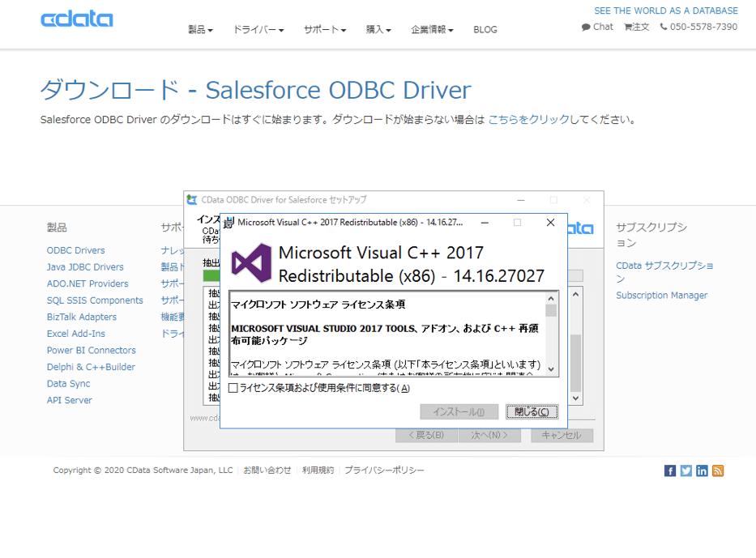Click CData setup log scroll-down arrow
Image resolution: width=756 pixels, height=558 pixels.
[x=575, y=398]
